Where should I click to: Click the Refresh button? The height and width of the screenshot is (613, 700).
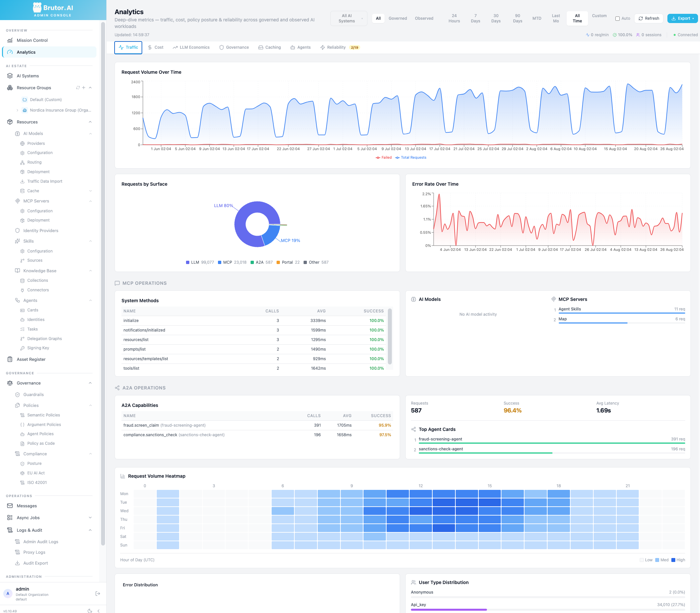649,18
